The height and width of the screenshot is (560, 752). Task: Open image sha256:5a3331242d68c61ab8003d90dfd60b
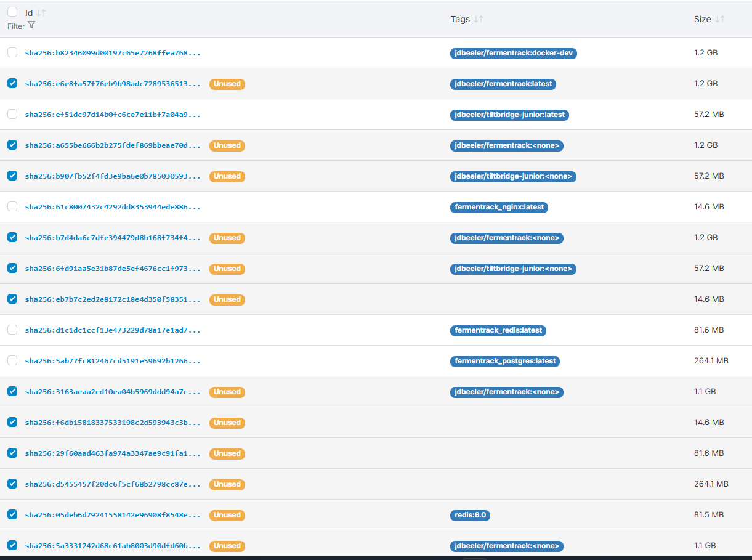click(113, 546)
